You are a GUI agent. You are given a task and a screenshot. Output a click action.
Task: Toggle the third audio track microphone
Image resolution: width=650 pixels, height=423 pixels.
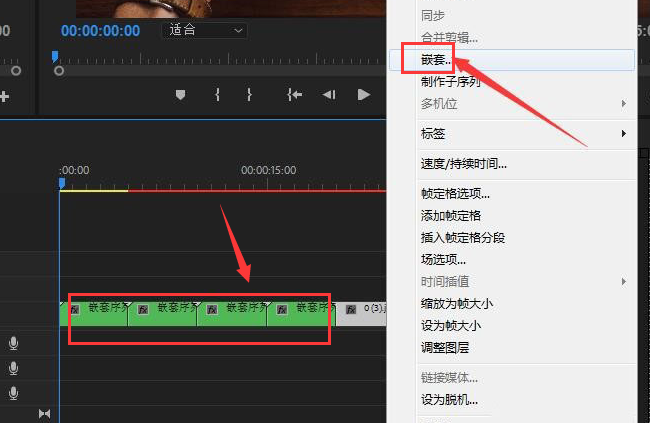pos(14,393)
